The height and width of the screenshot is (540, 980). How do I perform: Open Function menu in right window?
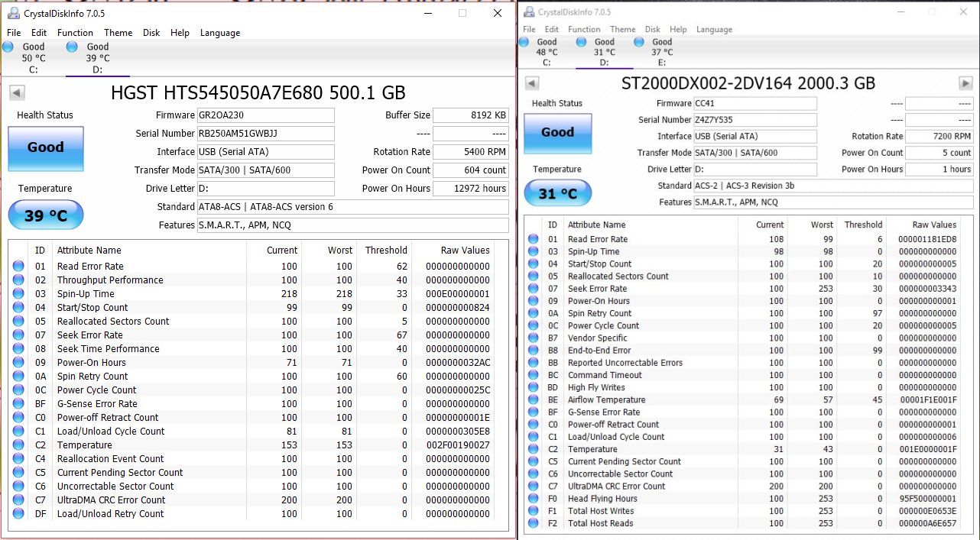tap(584, 29)
